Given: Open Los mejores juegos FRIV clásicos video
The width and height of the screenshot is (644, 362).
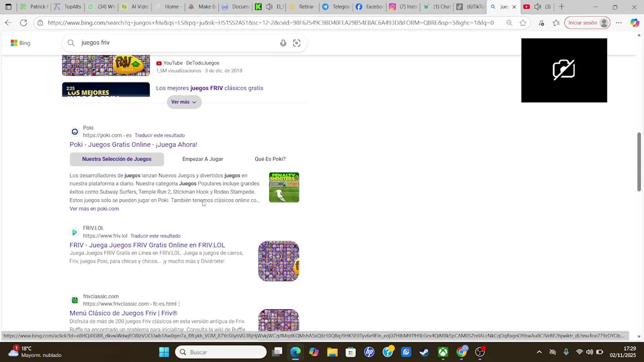Looking at the screenshot, I should (x=209, y=88).
